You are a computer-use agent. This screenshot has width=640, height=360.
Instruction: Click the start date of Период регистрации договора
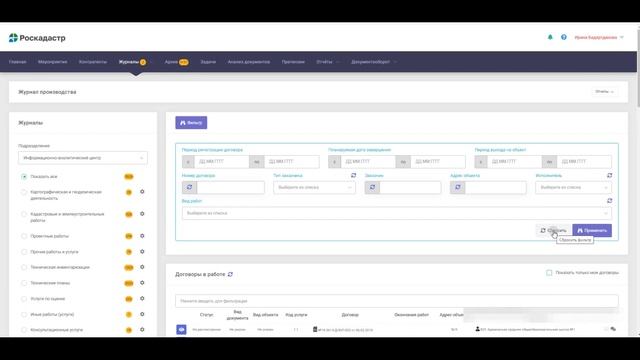(x=222, y=162)
